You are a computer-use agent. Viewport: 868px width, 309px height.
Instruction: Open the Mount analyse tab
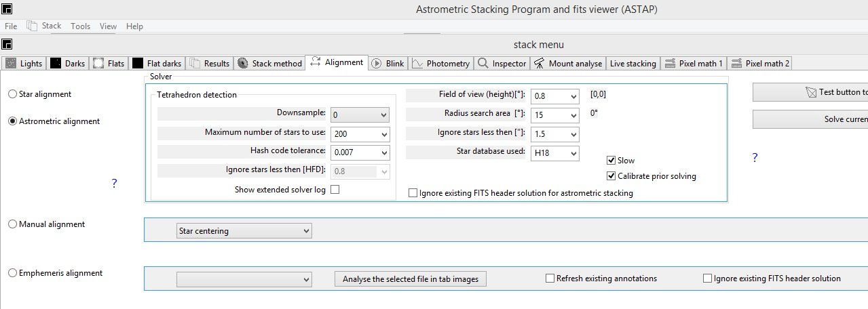pyautogui.click(x=568, y=63)
